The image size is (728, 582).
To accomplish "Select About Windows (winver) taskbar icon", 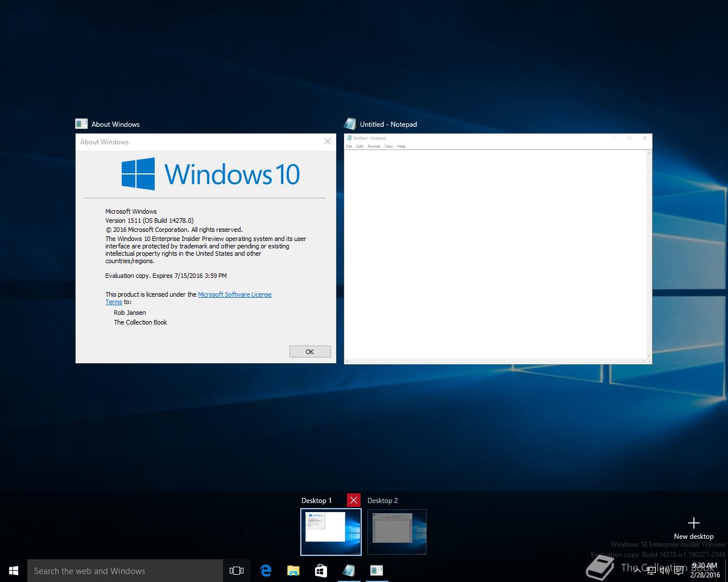I will pyautogui.click(x=377, y=571).
